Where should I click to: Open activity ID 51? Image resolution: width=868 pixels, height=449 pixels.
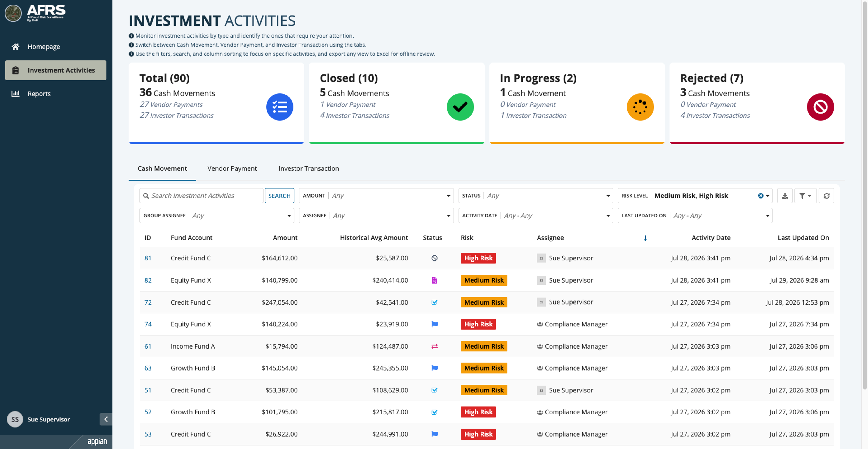[x=148, y=390]
